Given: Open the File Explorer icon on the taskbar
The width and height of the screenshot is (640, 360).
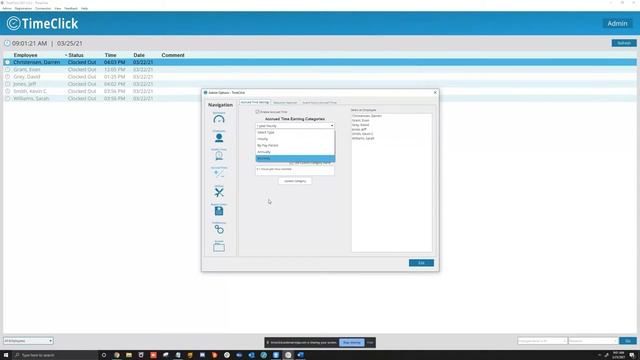Looking at the screenshot, I should point(129,355).
